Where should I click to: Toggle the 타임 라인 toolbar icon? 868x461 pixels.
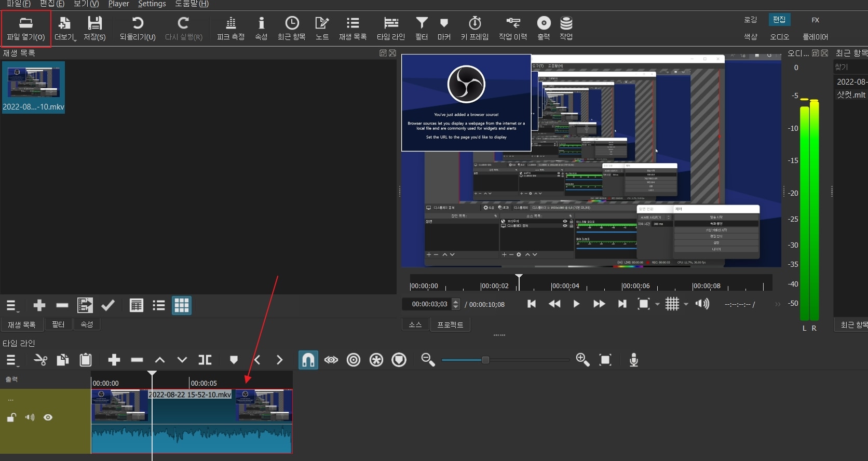tap(391, 29)
